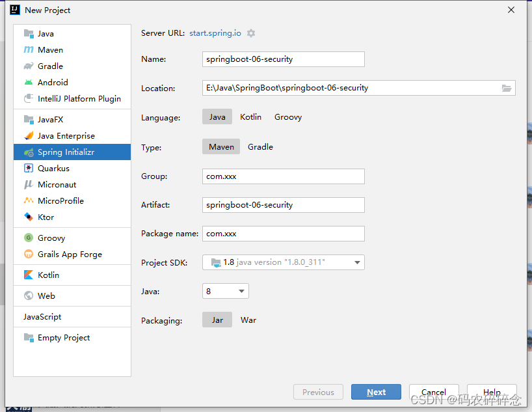Click the Artifact input field
The height and width of the screenshot is (412, 532).
[x=284, y=205]
